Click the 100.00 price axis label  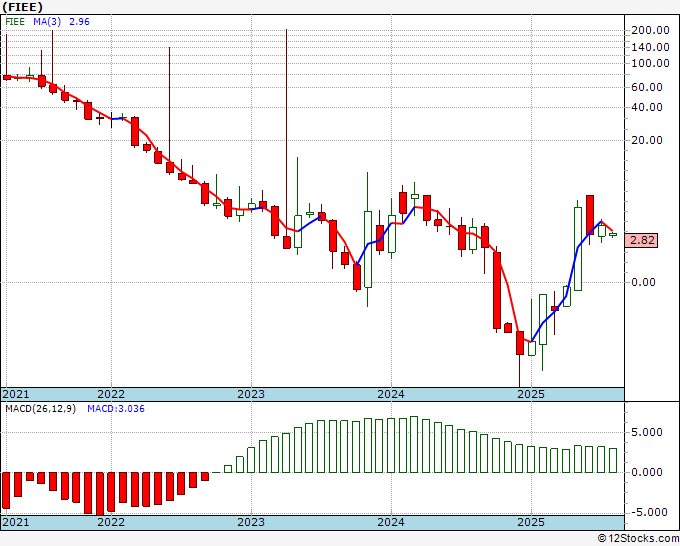(x=650, y=63)
